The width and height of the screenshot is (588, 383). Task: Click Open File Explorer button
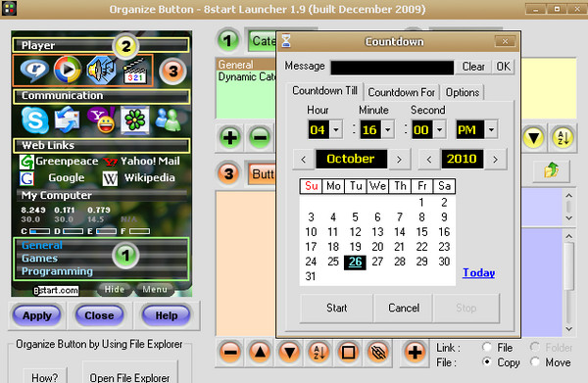pyautogui.click(x=129, y=375)
